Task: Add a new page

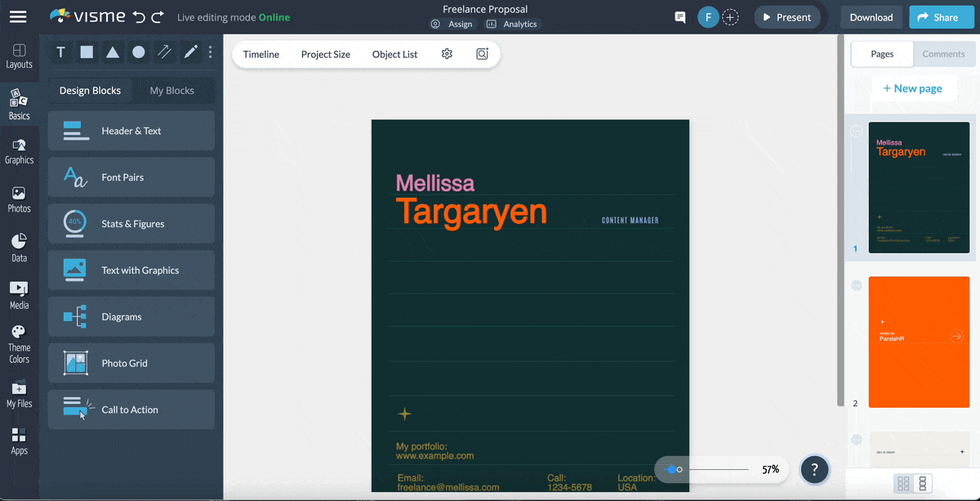Action: [x=912, y=88]
